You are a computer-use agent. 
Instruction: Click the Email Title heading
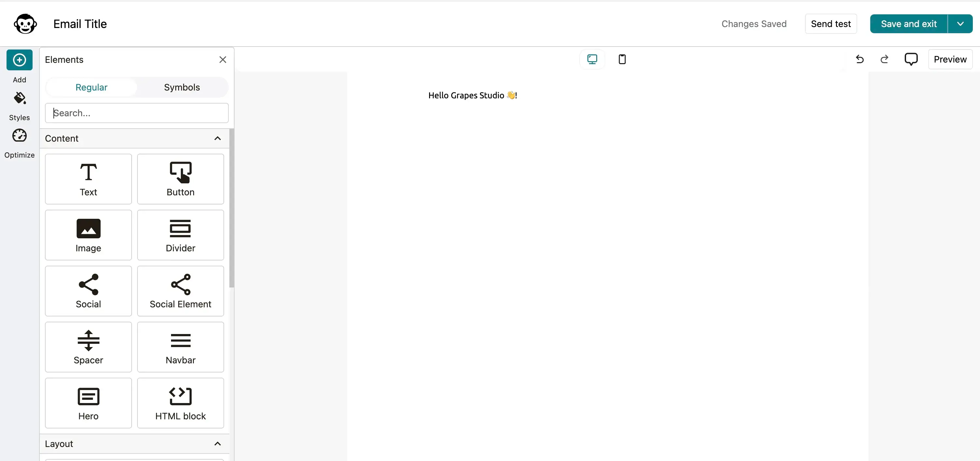(x=80, y=23)
